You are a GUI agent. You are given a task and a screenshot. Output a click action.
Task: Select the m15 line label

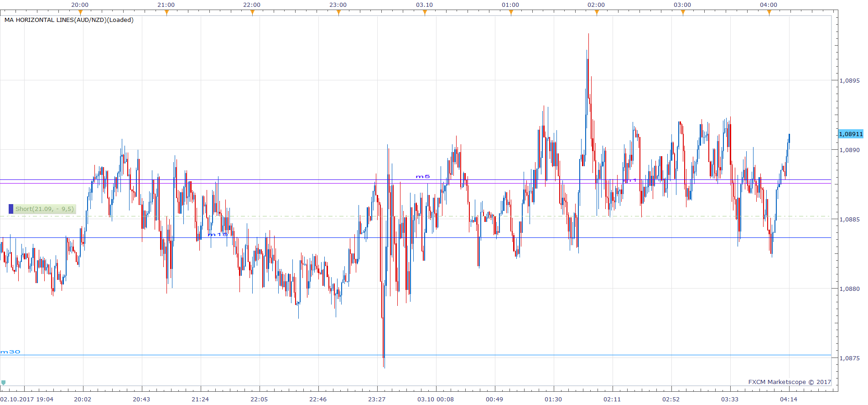(x=218, y=234)
